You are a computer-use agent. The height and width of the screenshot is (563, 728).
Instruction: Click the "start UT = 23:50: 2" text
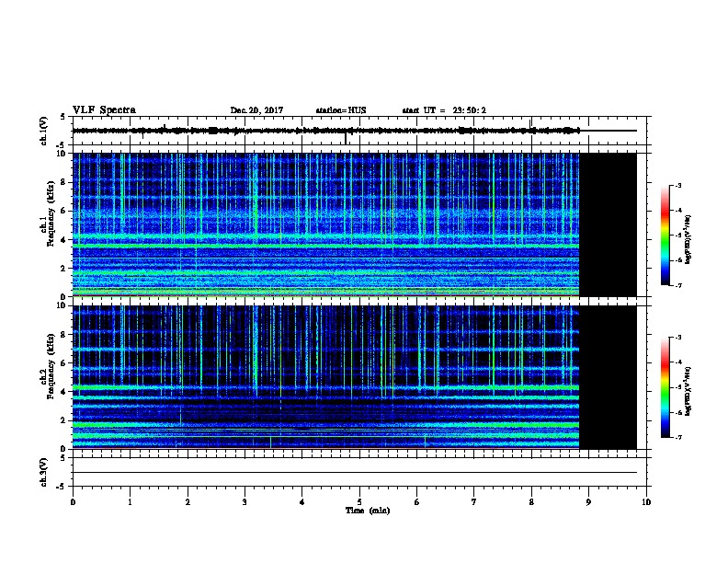(444, 110)
